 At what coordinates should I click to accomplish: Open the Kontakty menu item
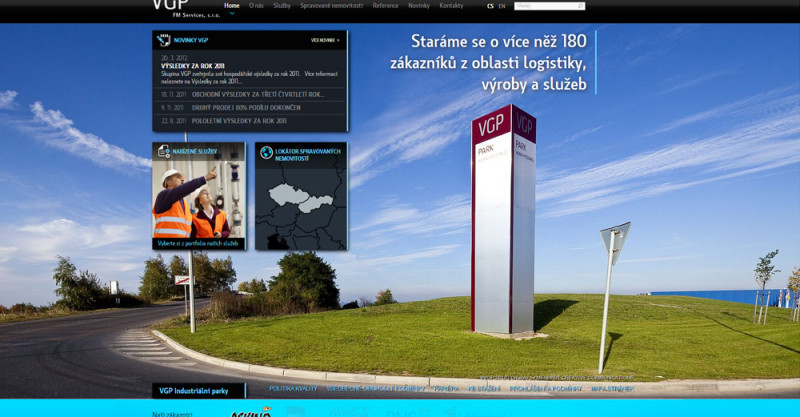(452, 6)
